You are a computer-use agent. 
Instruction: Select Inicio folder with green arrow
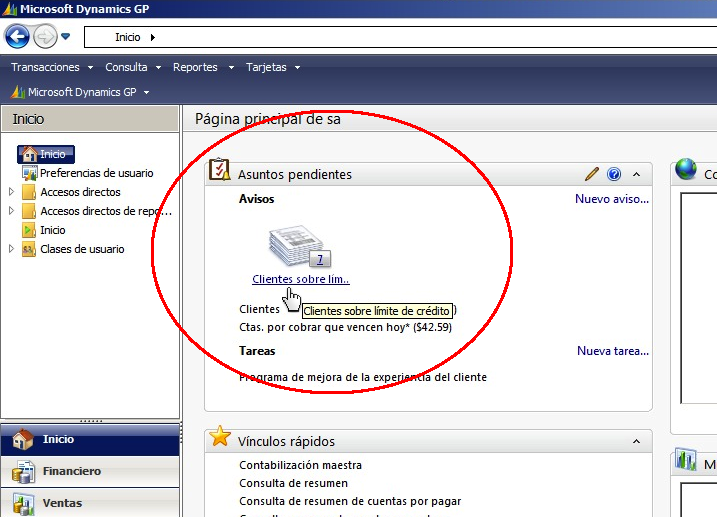click(53, 230)
